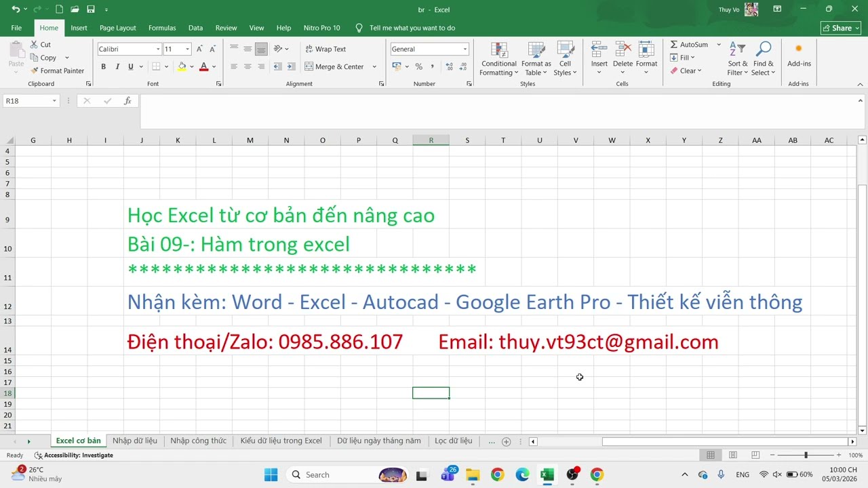The image size is (868, 488).
Task: Click Accessibility: Investigate in status bar
Action: [x=73, y=455]
